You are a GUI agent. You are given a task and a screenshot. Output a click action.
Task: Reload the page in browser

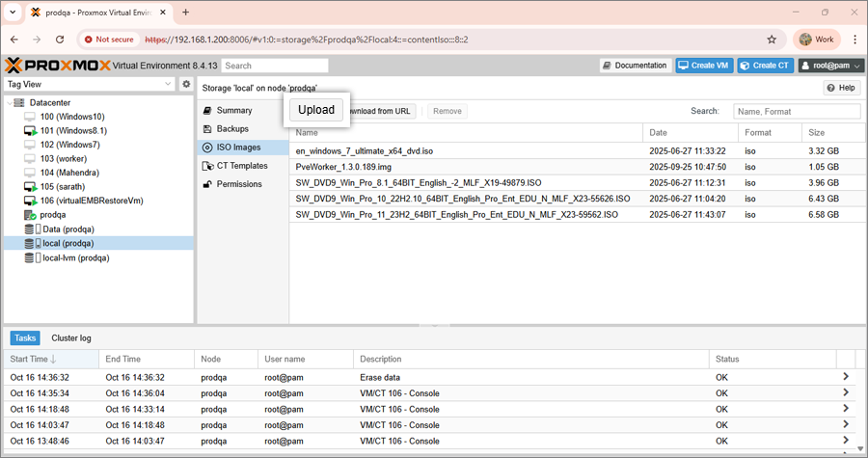coord(60,40)
